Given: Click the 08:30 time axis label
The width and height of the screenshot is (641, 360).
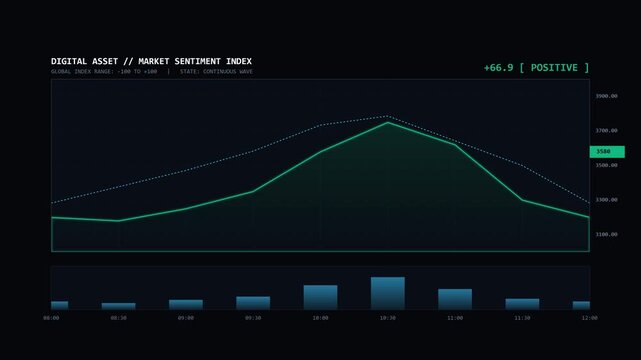Looking at the screenshot, I should (x=119, y=318).
